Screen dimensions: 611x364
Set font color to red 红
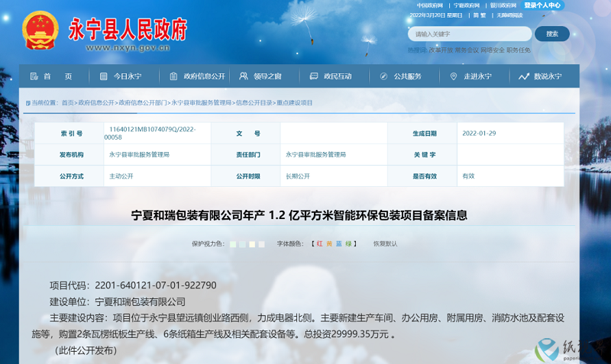point(319,243)
